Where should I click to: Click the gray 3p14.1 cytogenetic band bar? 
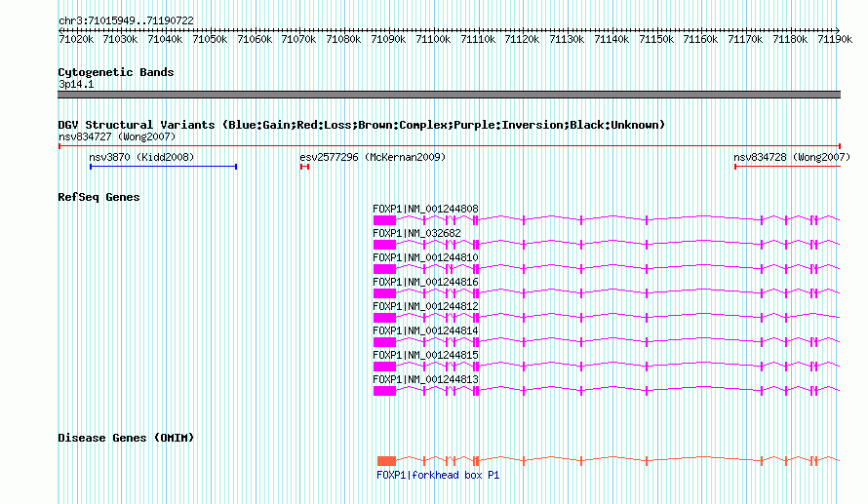click(450, 95)
